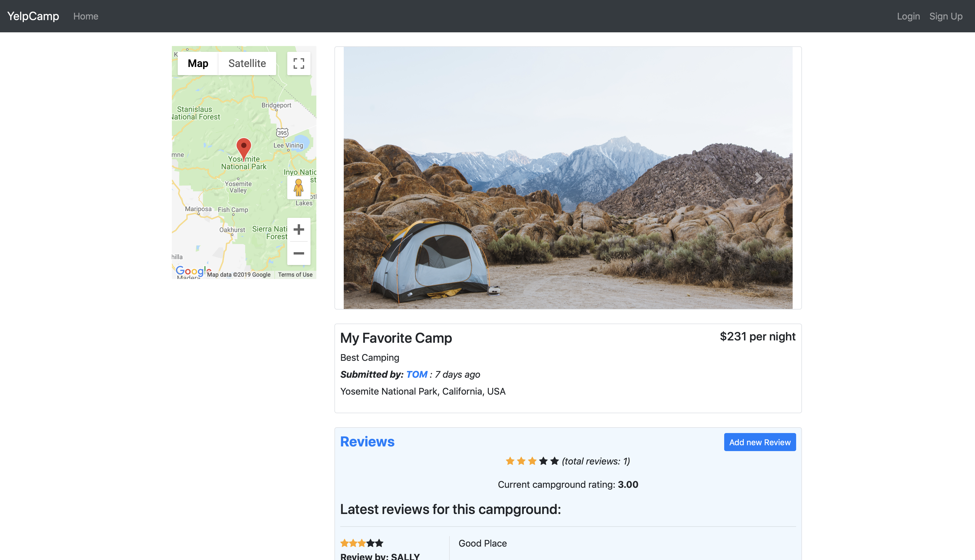
Task: Open the Login page
Action: (x=909, y=16)
